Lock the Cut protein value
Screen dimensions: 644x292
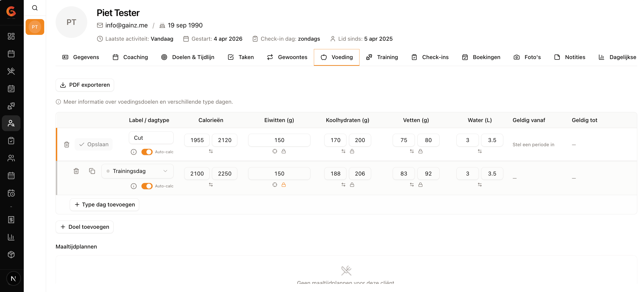[284, 151]
